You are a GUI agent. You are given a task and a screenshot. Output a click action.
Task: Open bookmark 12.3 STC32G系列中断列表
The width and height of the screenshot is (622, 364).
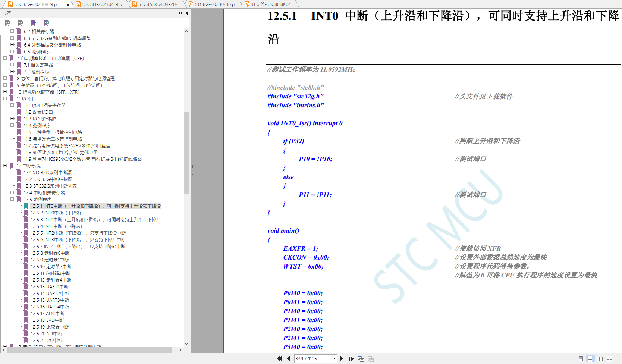coord(50,186)
